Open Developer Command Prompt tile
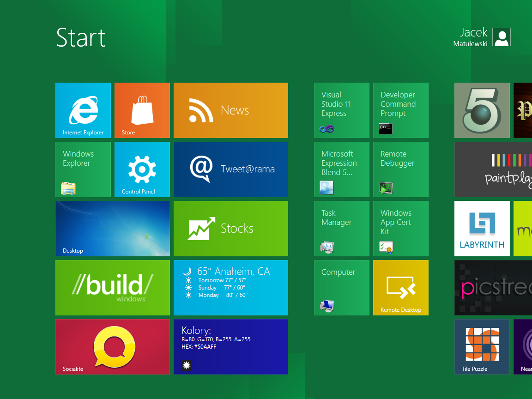This screenshot has width=532, height=399. coord(401,110)
